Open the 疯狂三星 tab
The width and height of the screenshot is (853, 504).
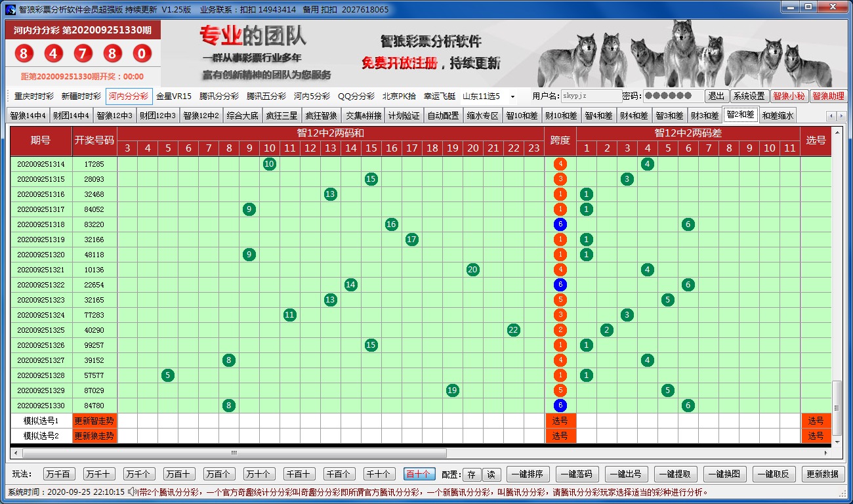pos(281,115)
